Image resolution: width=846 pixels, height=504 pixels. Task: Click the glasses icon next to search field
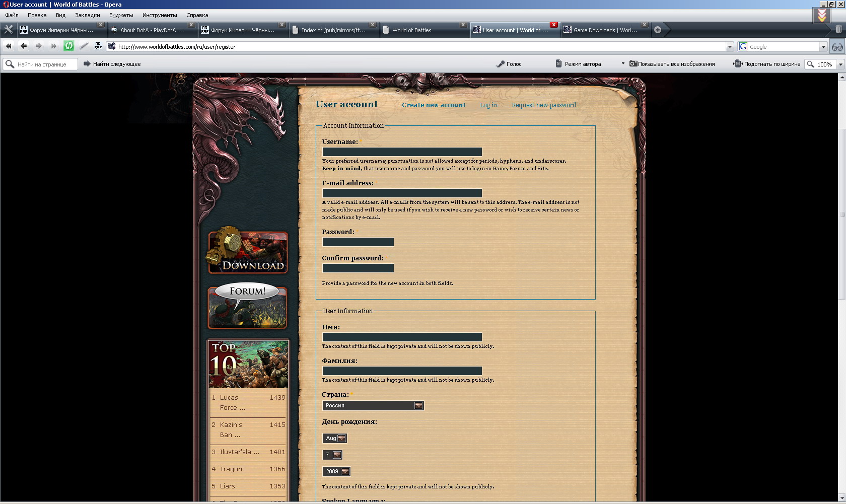coord(837,47)
